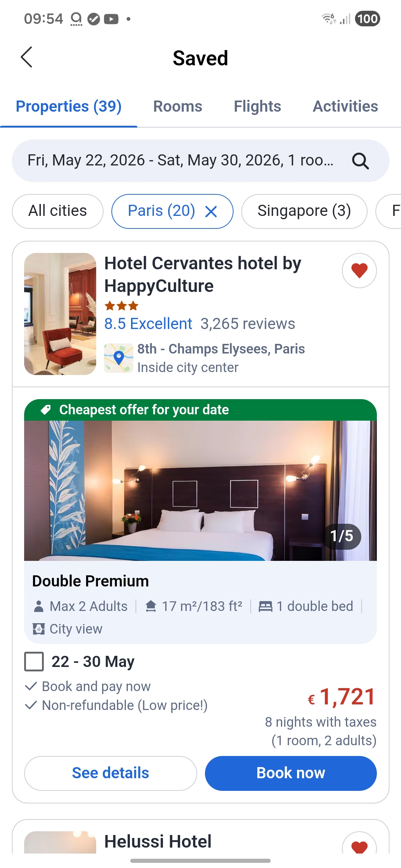Unsave Hotel Cervantes with heart icon
This screenshot has width=401, height=868.
click(359, 270)
